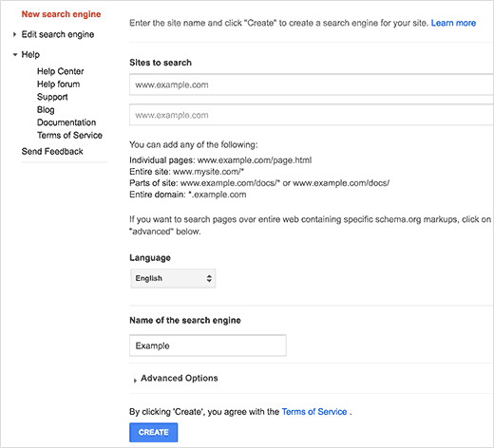494x448 pixels.
Task: Select the Sites to search heading
Action: tap(161, 63)
